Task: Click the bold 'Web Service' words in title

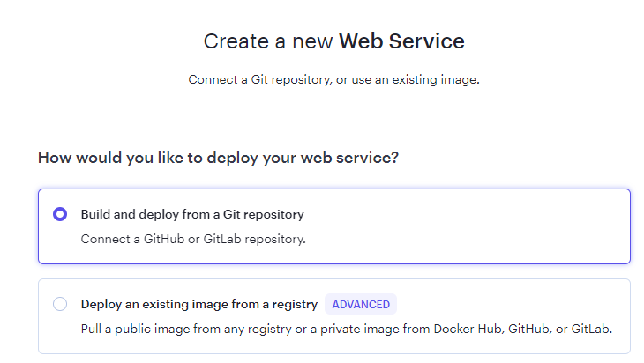Action: pyautogui.click(x=401, y=41)
